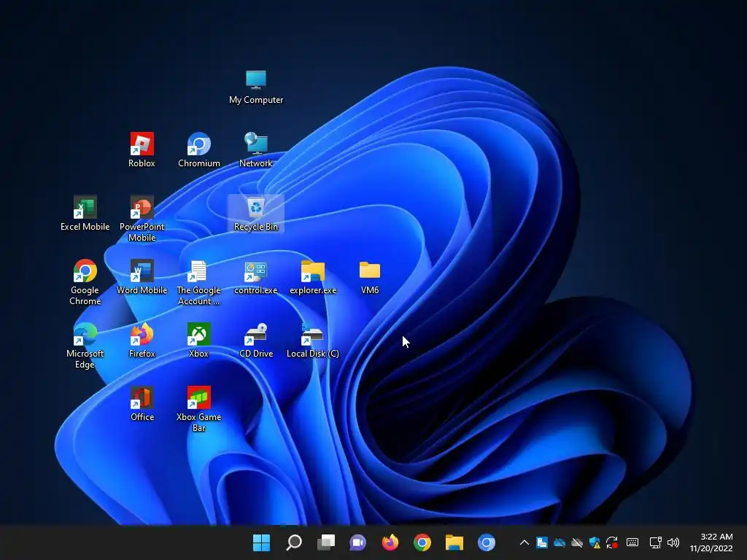Image resolution: width=747 pixels, height=560 pixels.
Task: Select the control.exe shortcut
Action: [256, 277]
